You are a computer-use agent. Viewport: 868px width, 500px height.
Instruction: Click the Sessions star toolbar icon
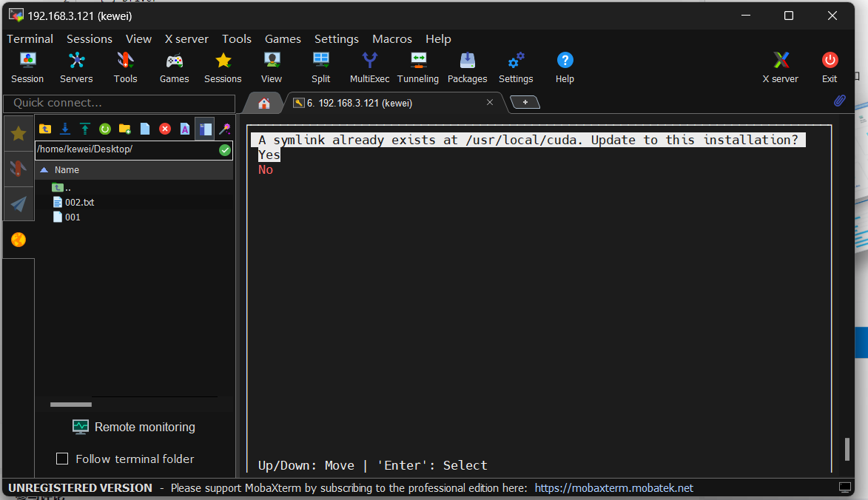point(223,67)
